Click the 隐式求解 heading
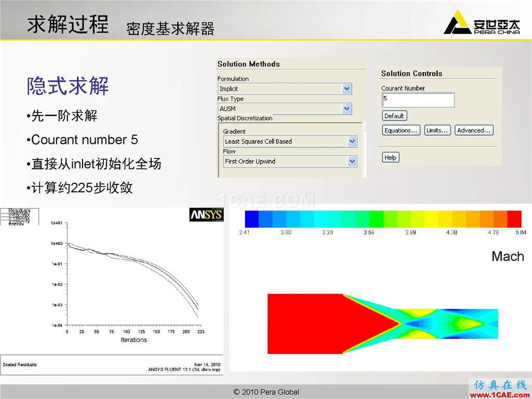The width and height of the screenshot is (532, 399). (68, 86)
